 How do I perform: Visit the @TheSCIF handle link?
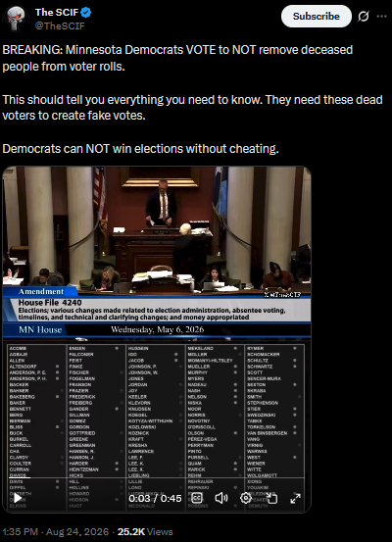tap(60, 25)
